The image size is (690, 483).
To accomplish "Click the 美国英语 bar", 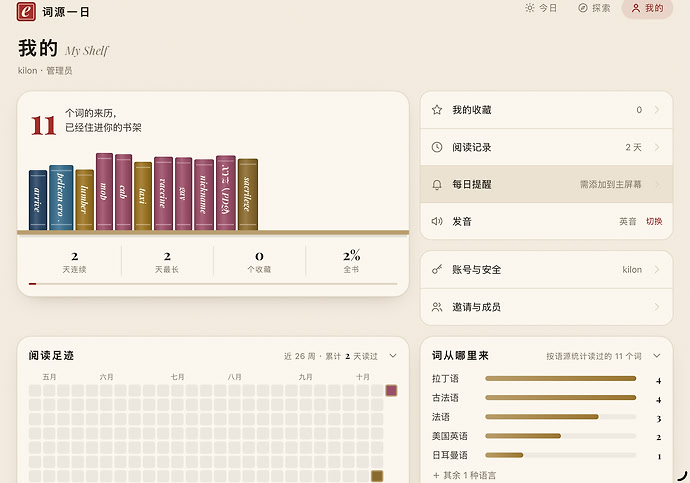I will 561,436.
